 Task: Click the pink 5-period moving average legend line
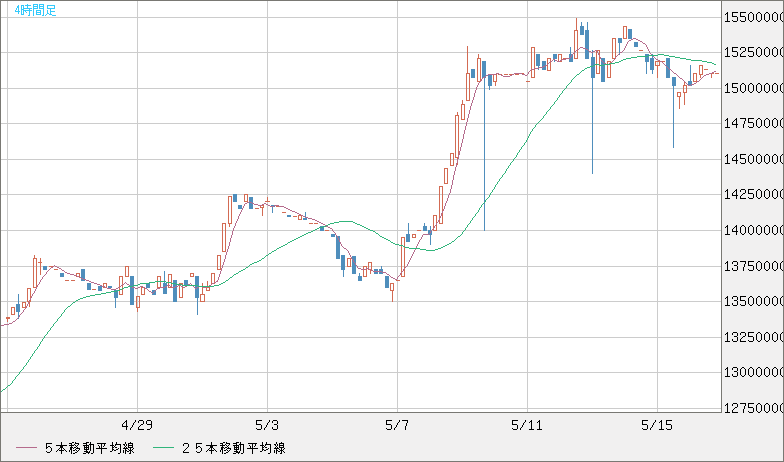point(26,448)
